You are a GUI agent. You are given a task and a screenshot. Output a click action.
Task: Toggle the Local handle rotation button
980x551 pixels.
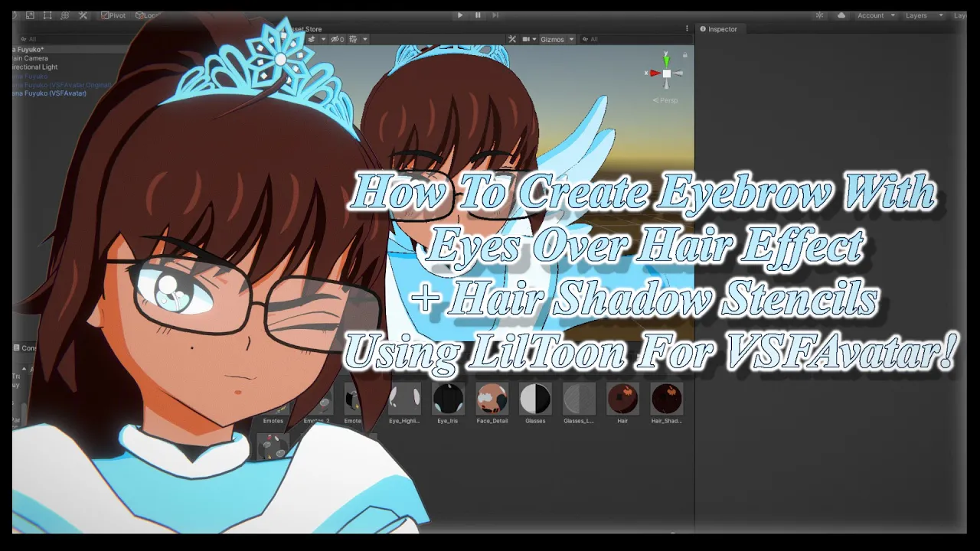tap(146, 15)
